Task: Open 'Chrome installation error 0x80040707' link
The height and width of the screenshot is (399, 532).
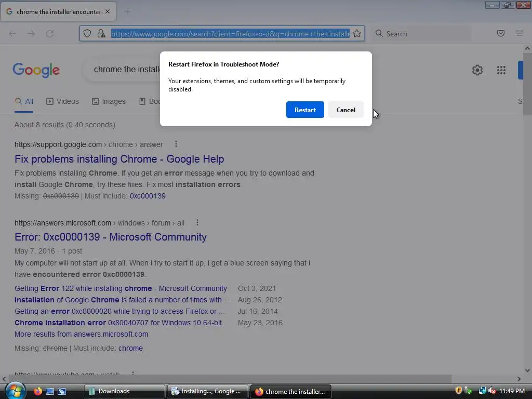Action: [118, 323]
